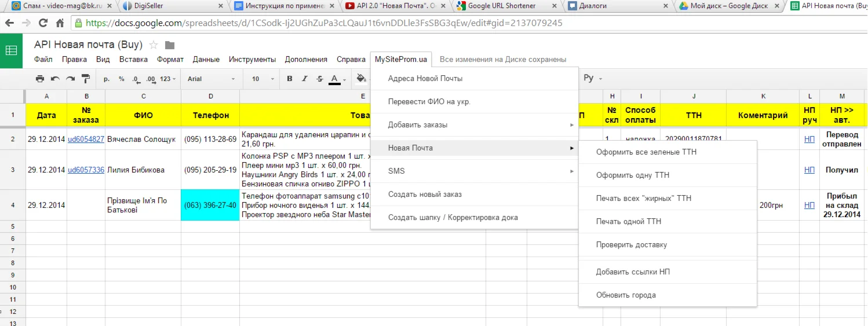The image size is (868, 326).
Task: Open the Формат menu
Action: [x=170, y=60]
